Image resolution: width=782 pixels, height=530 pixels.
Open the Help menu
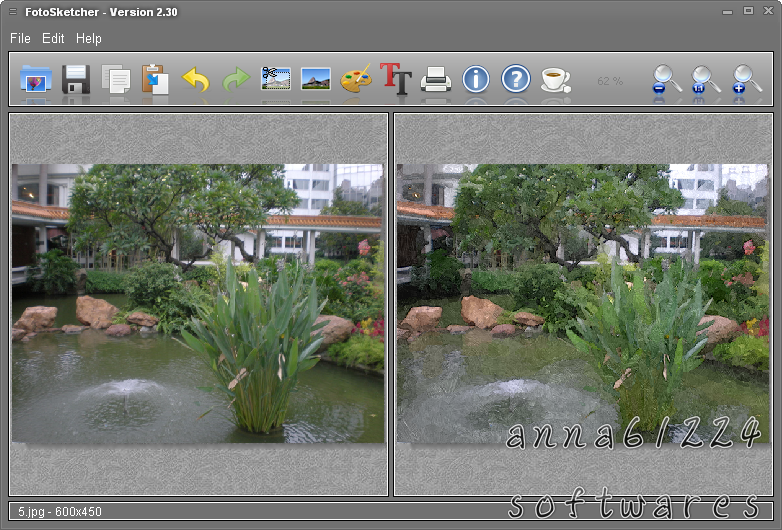[x=89, y=38]
